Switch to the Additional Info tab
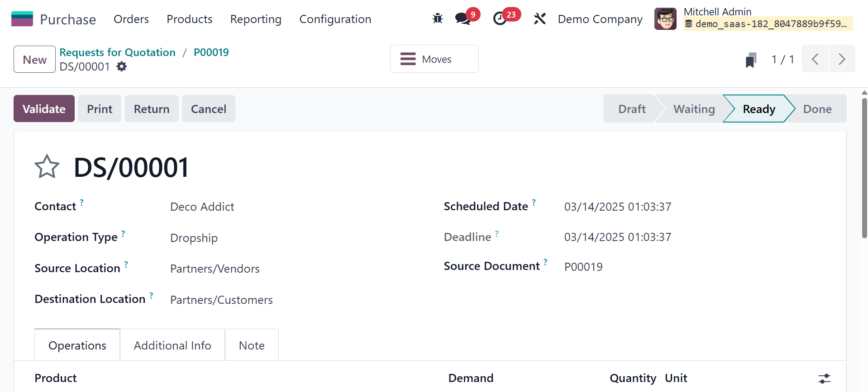 (x=172, y=345)
